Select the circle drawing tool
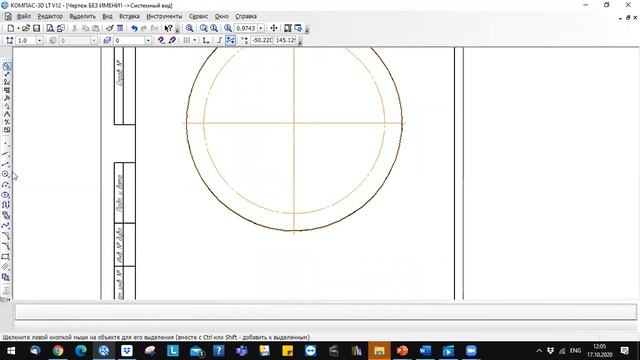 (6, 174)
